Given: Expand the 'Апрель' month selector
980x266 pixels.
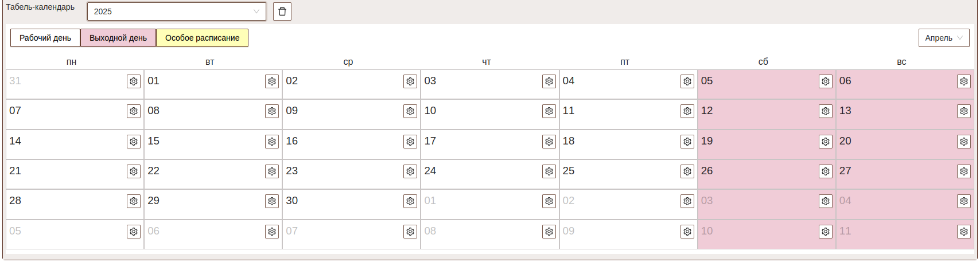Looking at the screenshot, I should pos(944,38).
